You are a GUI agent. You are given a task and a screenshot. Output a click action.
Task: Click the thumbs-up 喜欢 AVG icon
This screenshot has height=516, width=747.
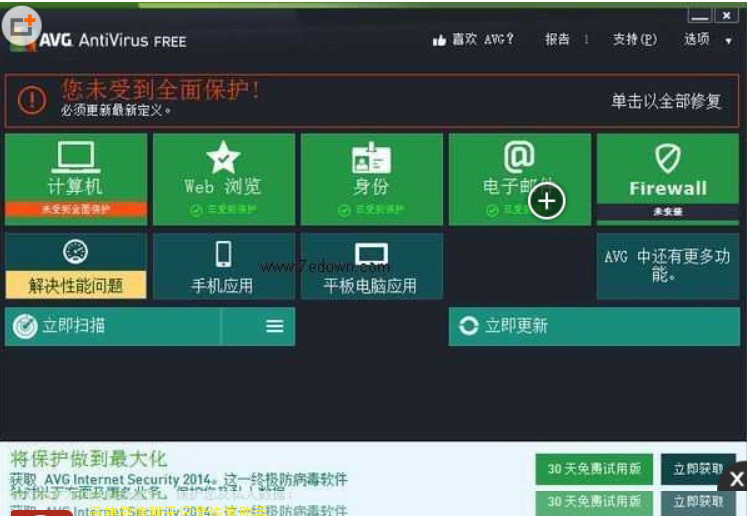pos(439,40)
